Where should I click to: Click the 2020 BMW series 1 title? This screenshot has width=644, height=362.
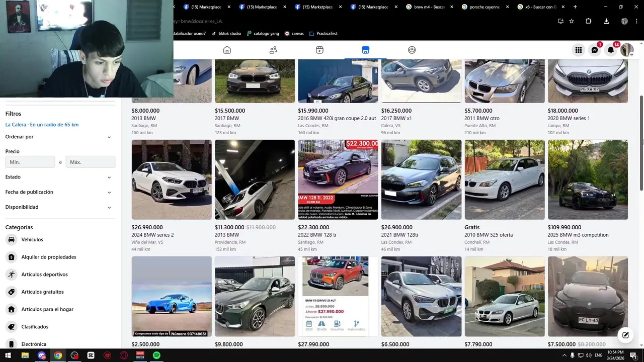[569, 118]
